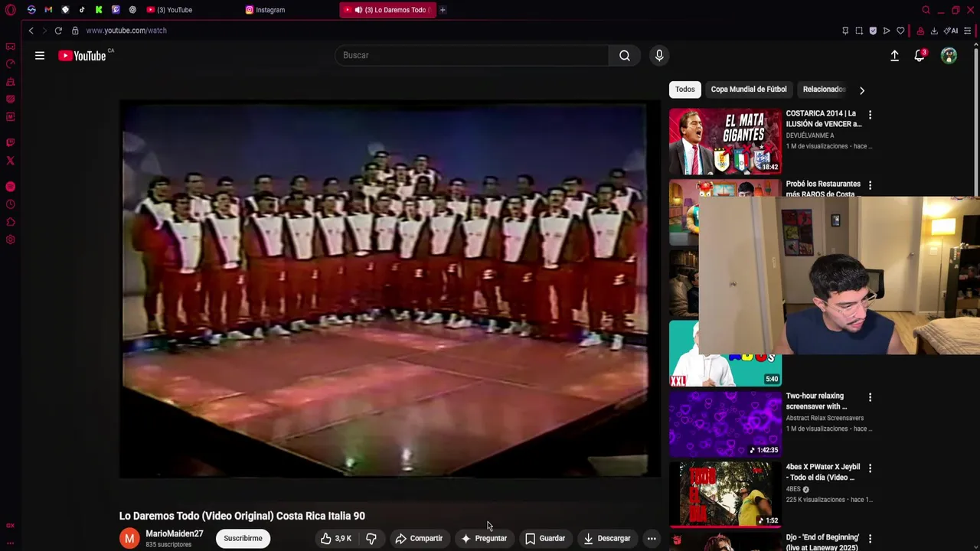Click the Preguntar button

(x=484, y=539)
